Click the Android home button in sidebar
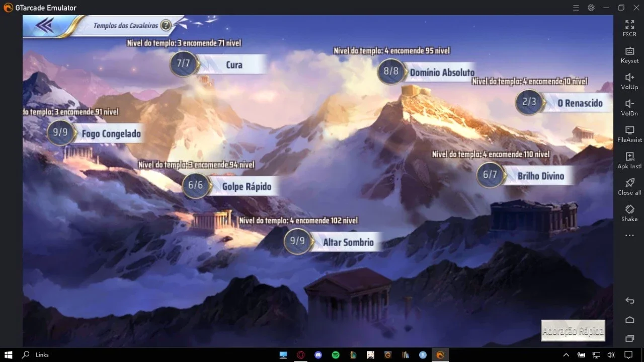The width and height of the screenshot is (644, 362). click(x=629, y=320)
